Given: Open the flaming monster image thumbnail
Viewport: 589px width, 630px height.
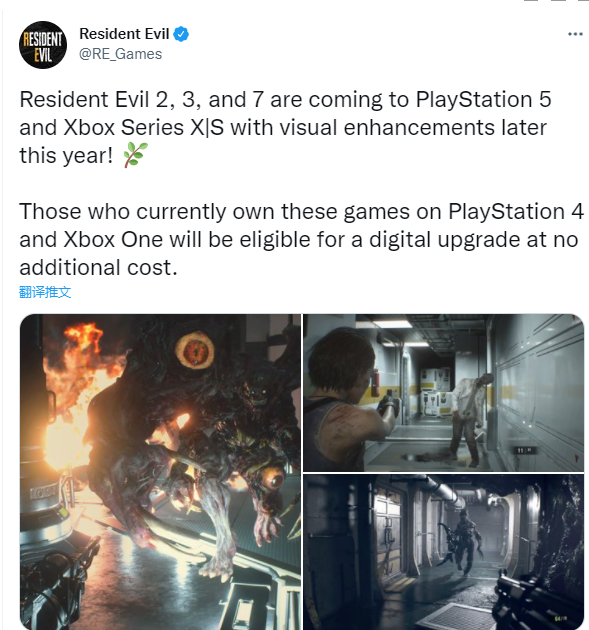Looking at the screenshot, I should pos(160,472).
